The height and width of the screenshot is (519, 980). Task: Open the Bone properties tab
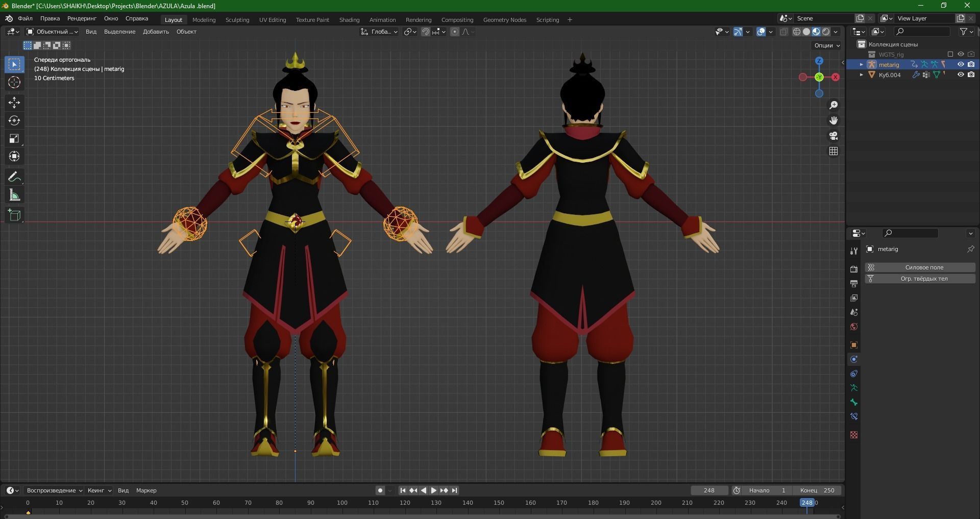[854, 402]
